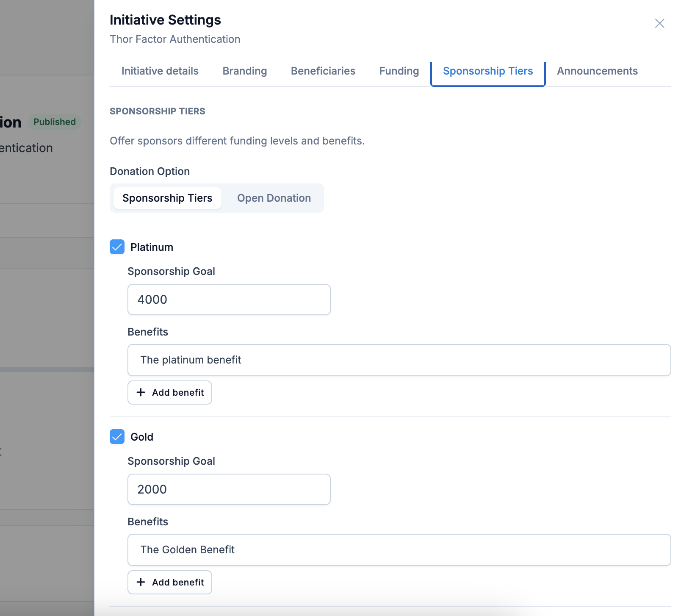Click the SPONSORSHIP TIERS section heading
The width and height of the screenshot is (681, 616).
[x=158, y=111]
